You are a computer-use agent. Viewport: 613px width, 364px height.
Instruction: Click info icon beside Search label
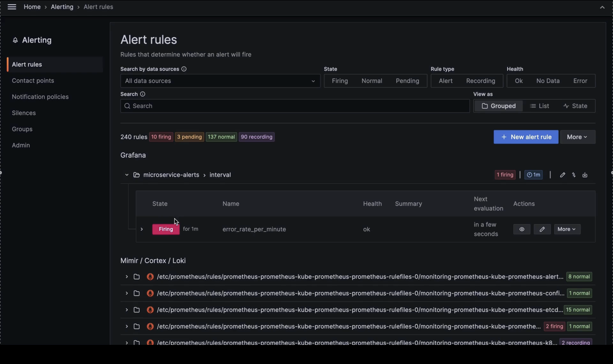[x=142, y=94]
